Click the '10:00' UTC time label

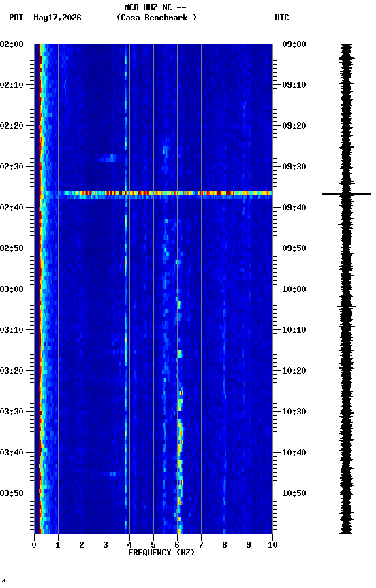click(294, 289)
